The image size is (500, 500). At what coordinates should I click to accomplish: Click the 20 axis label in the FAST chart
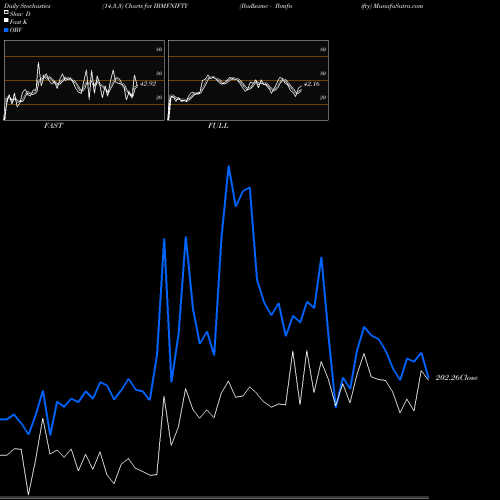pos(159,97)
